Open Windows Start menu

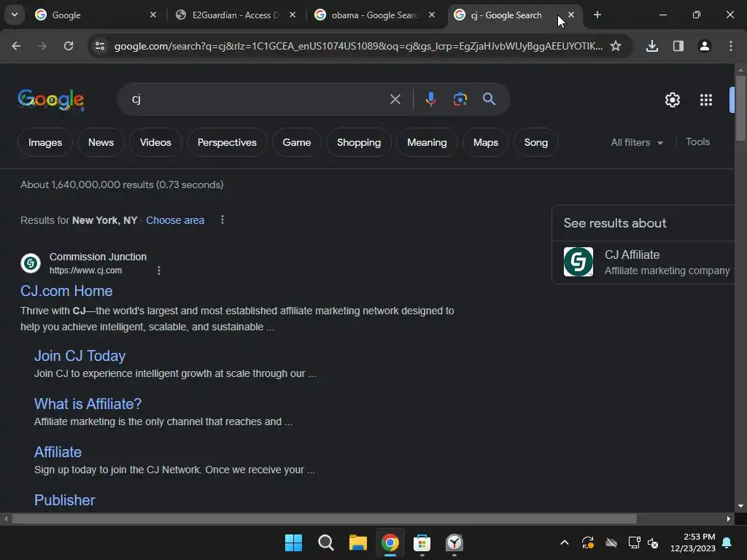[x=293, y=542]
